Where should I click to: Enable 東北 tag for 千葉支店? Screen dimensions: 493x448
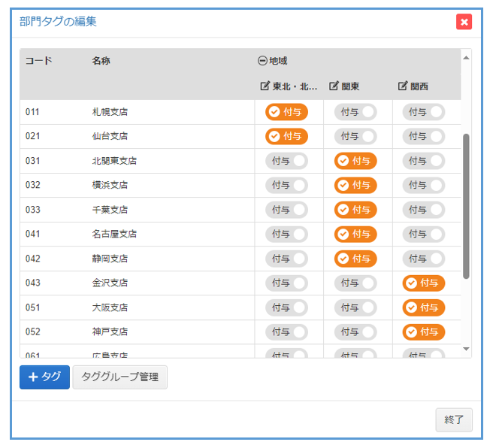(286, 210)
